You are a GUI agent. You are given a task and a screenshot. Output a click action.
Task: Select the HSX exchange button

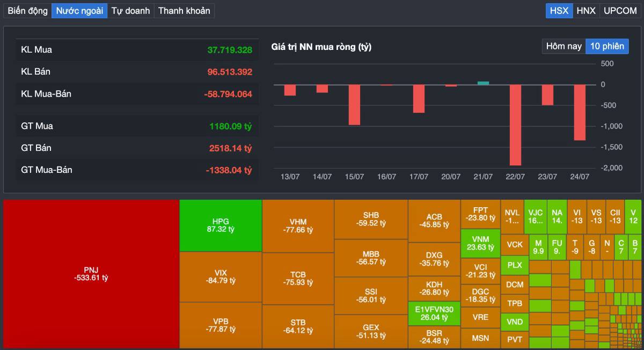[x=559, y=11]
